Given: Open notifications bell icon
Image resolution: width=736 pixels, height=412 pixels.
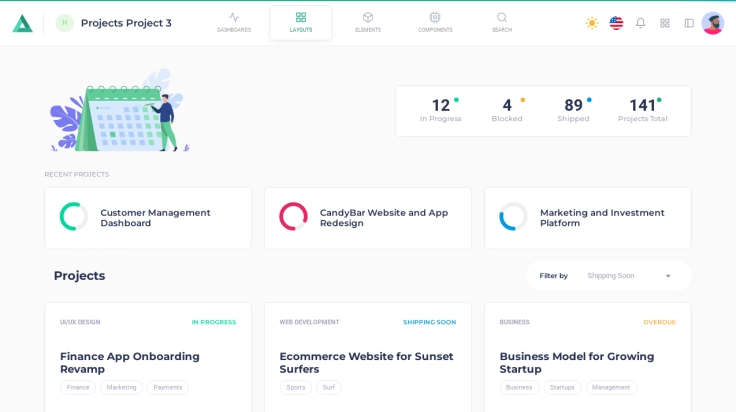Looking at the screenshot, I should 641,23.
